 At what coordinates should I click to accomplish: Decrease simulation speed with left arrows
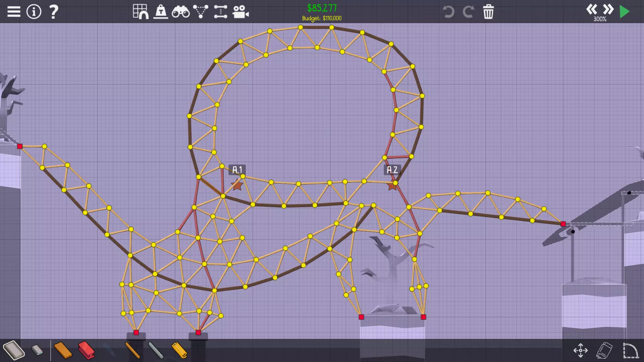pyautogui.click(x=592, y=9)
